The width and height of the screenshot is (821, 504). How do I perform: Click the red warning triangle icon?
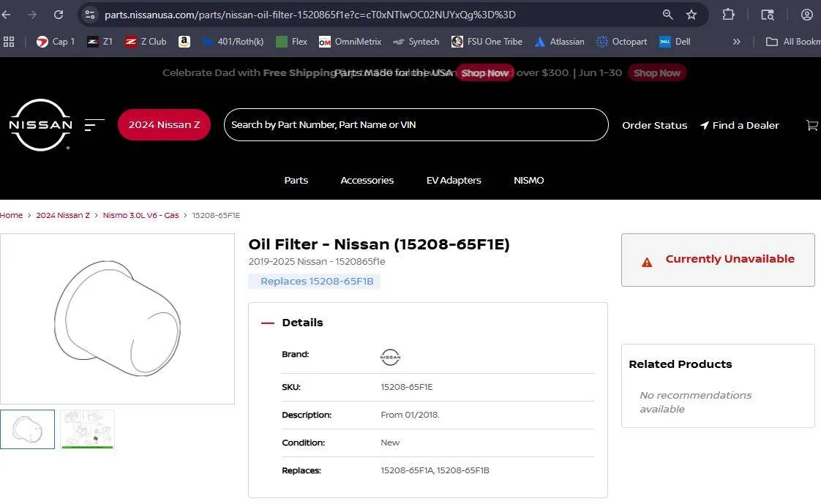coord(647,262)
